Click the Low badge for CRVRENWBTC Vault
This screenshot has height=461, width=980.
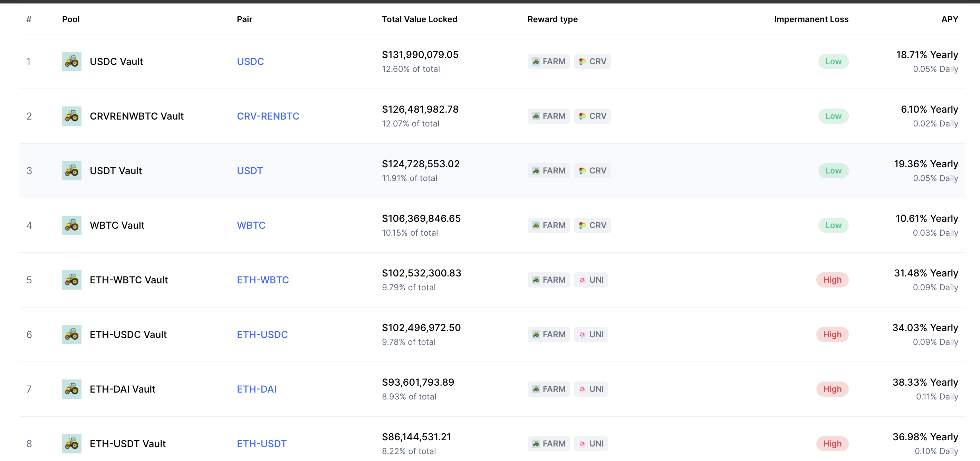pos(833,116)
